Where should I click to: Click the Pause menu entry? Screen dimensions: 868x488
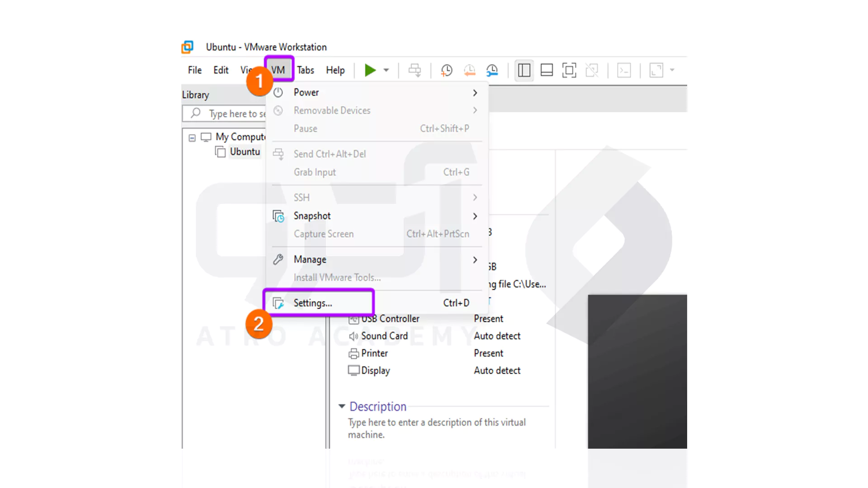[376, 128]
